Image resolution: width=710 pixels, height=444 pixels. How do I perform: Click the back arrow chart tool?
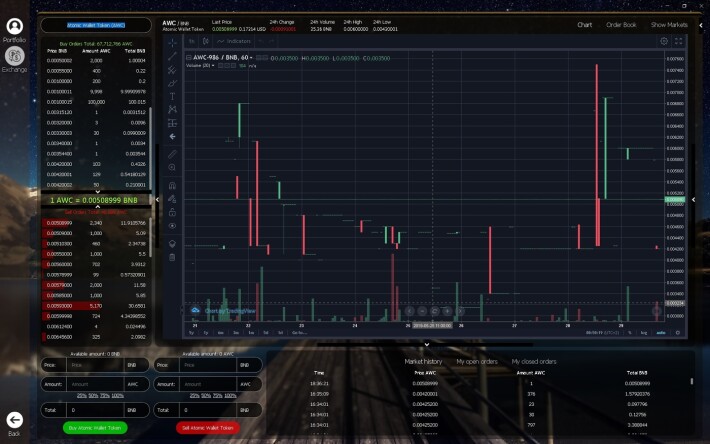[x=173, y=136]
